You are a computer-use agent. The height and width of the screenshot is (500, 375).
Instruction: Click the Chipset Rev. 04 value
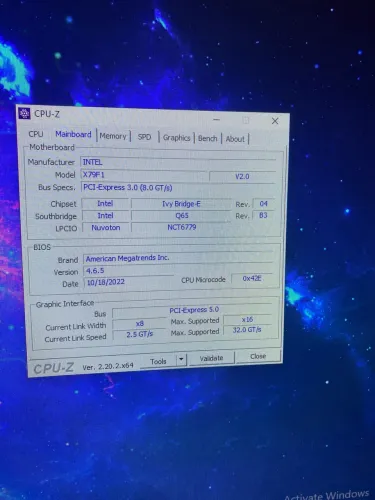tap(263, 204)
